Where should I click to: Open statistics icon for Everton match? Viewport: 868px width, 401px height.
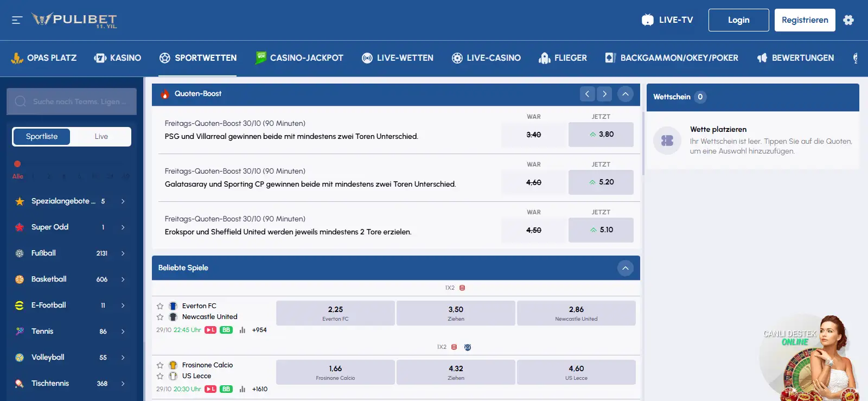tap(242, 330)
